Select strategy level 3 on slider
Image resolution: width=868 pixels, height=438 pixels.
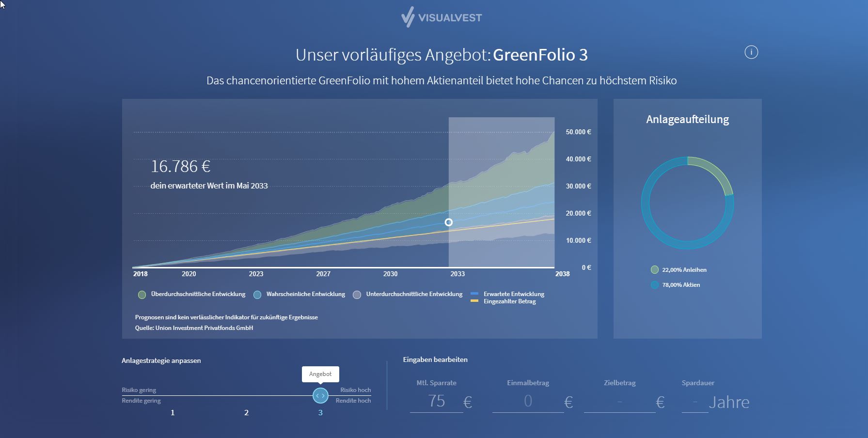320,413
